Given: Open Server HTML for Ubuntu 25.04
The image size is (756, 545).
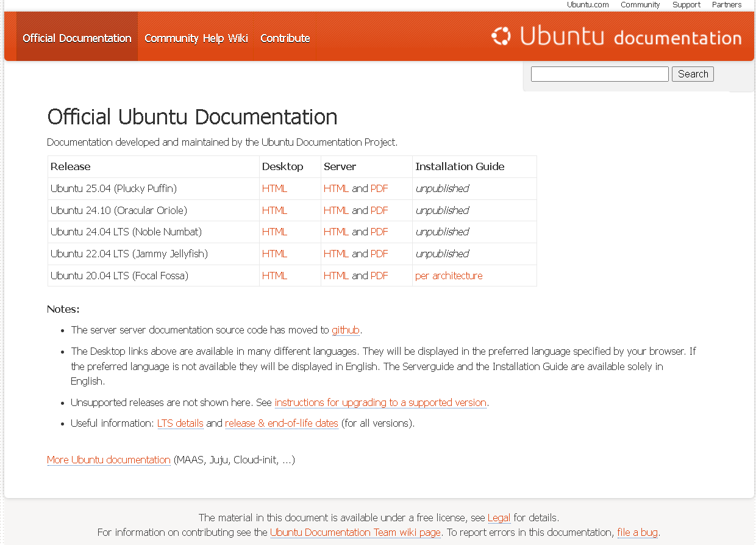Looking at the screenshot, I should [336, 188].
